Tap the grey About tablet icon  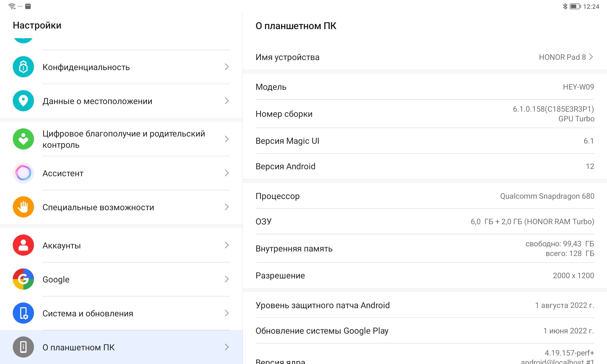tap(23, 347)
